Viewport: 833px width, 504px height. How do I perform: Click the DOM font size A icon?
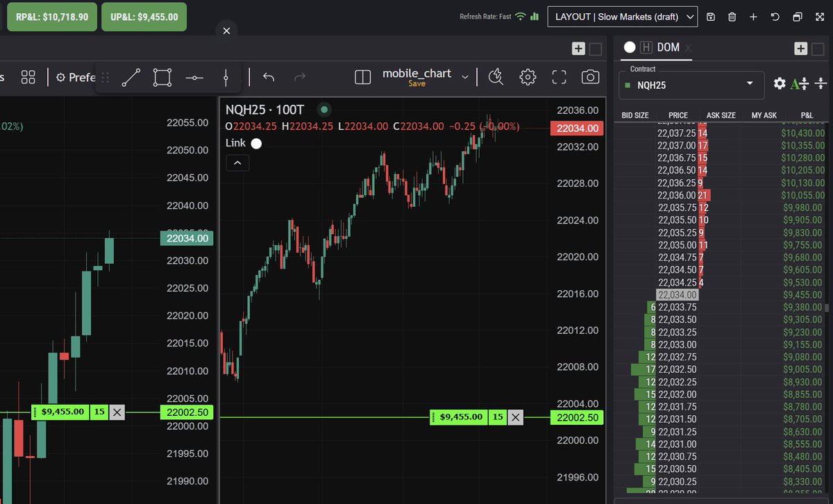click(x=799, y=83)
